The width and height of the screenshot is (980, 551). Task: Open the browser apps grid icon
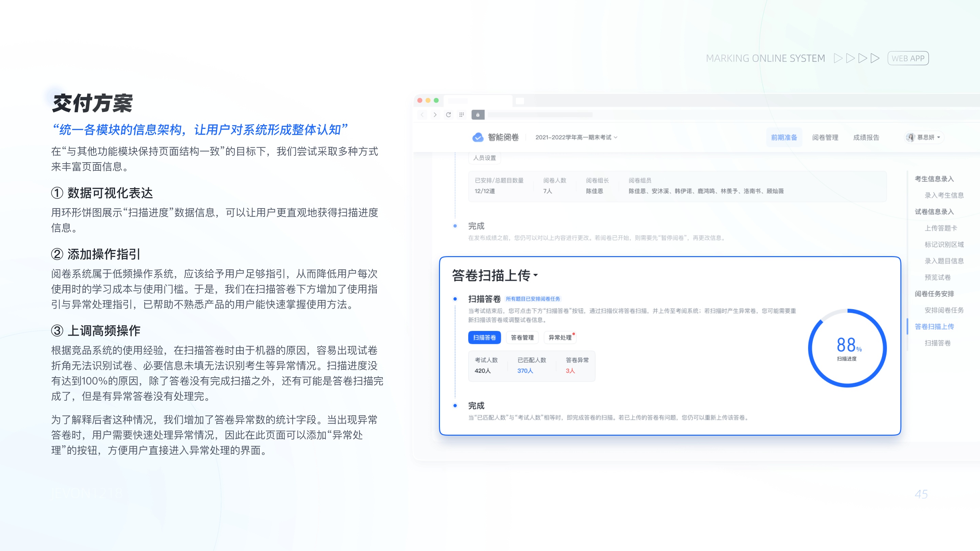click(x=461, y=115)
